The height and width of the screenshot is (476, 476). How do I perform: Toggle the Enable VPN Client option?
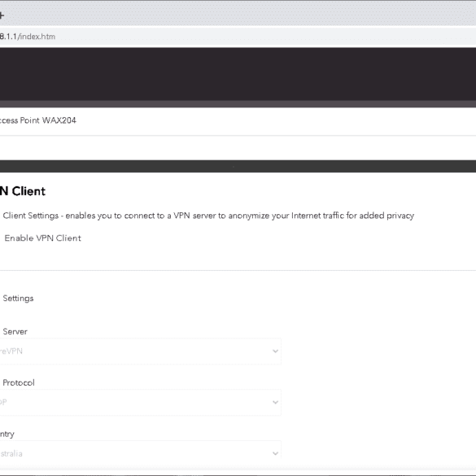pyautogui.click(x=43, y=238)
